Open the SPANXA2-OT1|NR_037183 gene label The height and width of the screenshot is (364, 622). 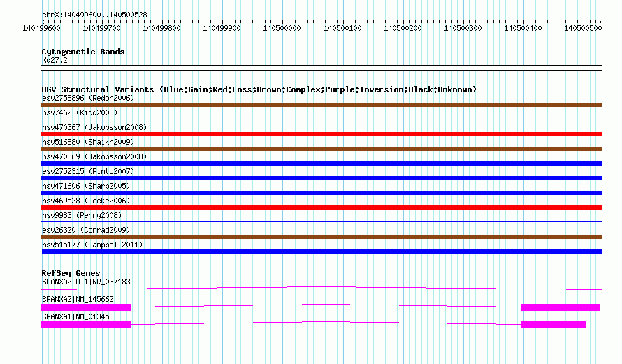coord(86,282)
